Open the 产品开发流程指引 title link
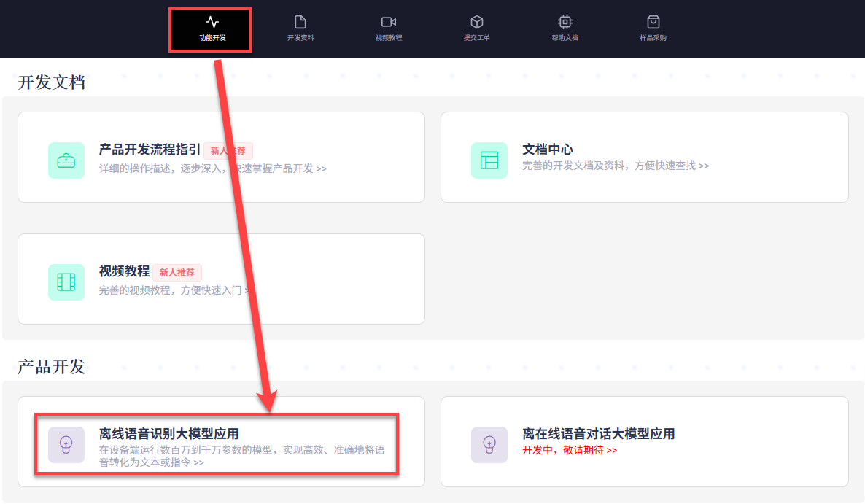865x504 pixels. [x=150, y=150]
